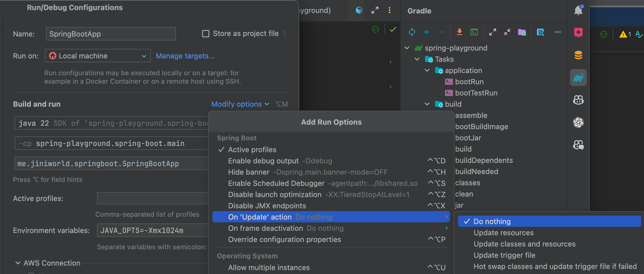Viewport: 644px width, 274px height.
Task: Click the download sources icon in Gradle toolbar
Action: coord(459,32)
